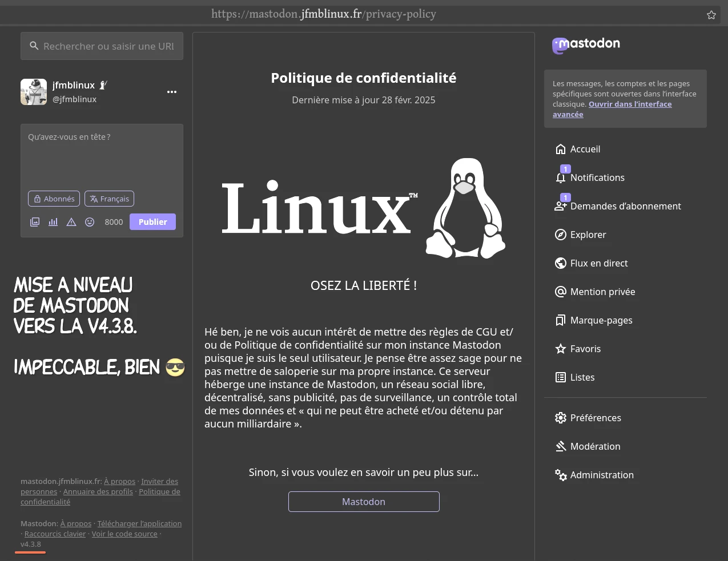
Task: Click the Demandes d'abonnement person-plus icon
Action: pos(561,206)
